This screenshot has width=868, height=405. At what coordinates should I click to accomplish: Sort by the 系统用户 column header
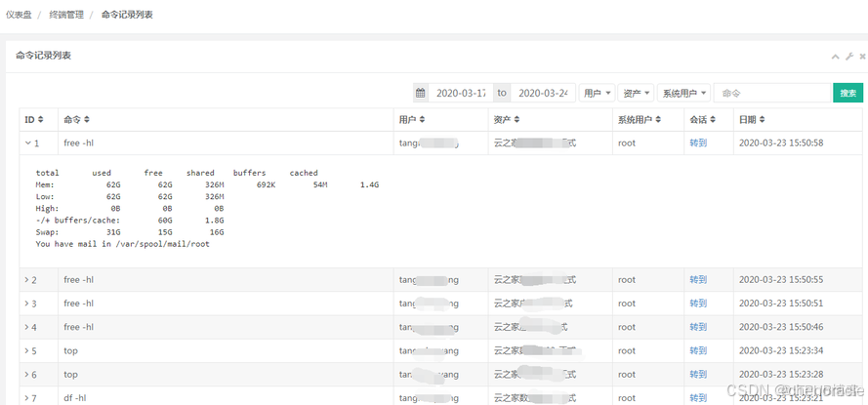coord(640,119)
